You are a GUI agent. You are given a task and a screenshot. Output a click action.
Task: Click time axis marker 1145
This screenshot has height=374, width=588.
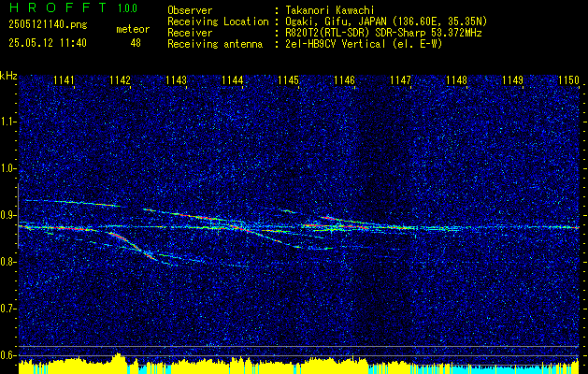coord(289,80)
